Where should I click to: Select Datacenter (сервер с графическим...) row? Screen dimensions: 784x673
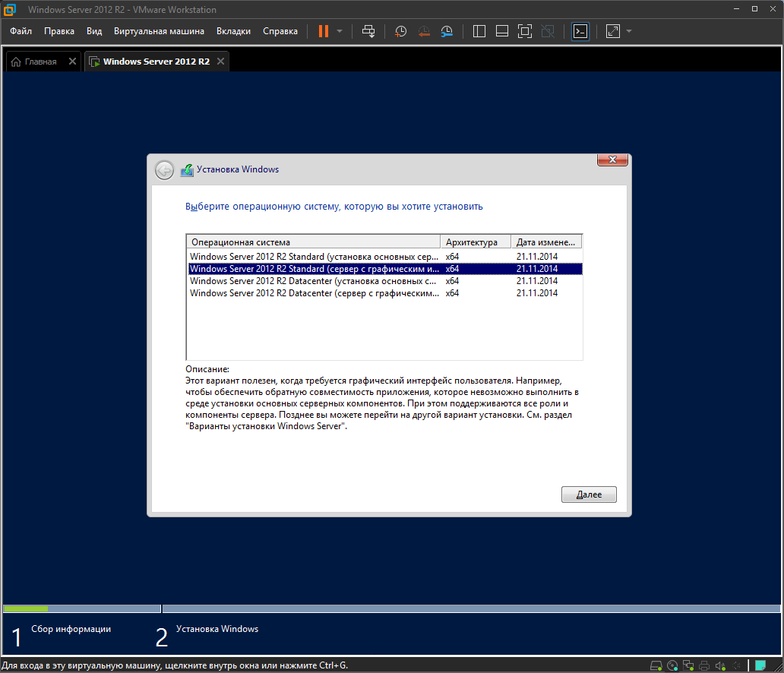(385, 293)
